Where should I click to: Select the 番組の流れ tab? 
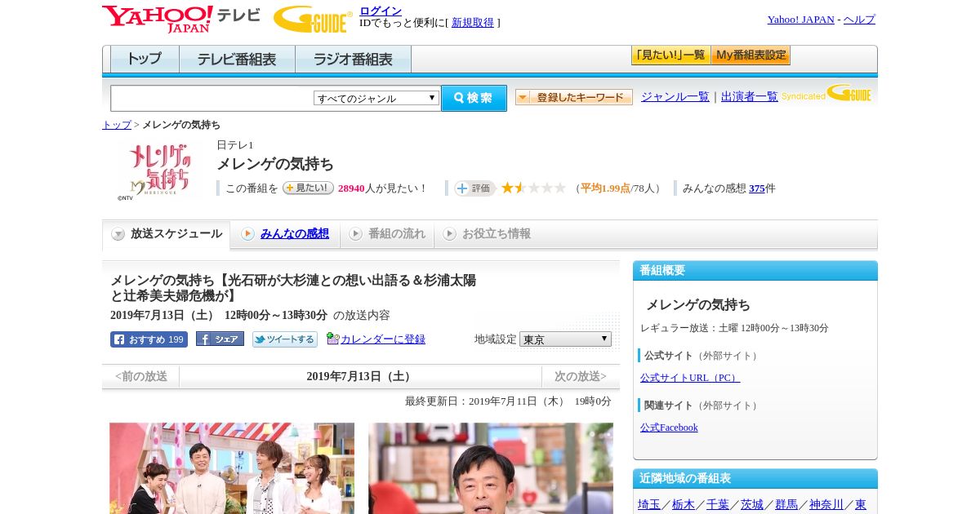387,234
